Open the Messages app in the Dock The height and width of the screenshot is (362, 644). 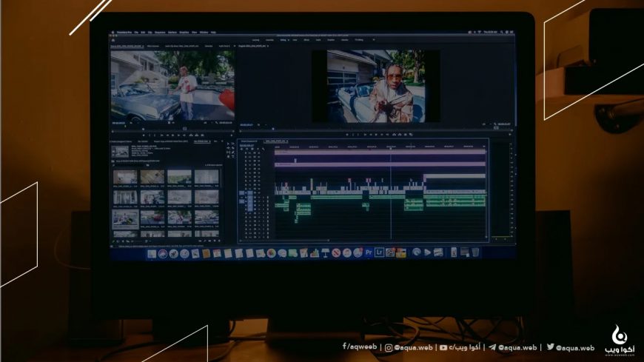tap(282, 253)
